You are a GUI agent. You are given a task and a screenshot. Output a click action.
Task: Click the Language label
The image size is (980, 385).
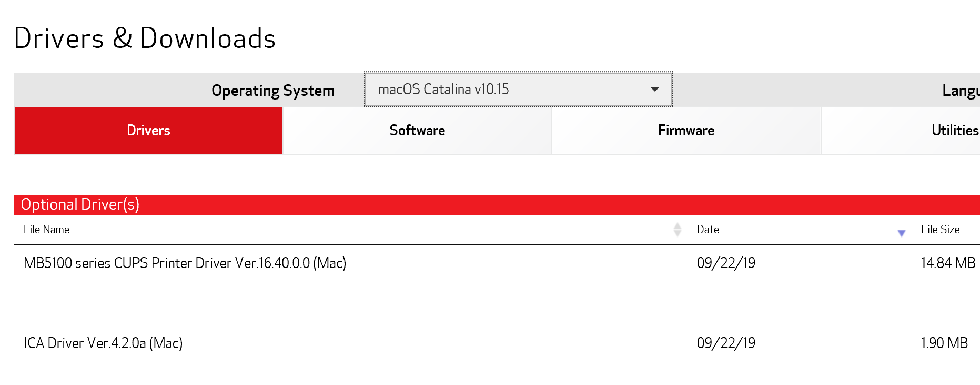click(x=961, y=91)
